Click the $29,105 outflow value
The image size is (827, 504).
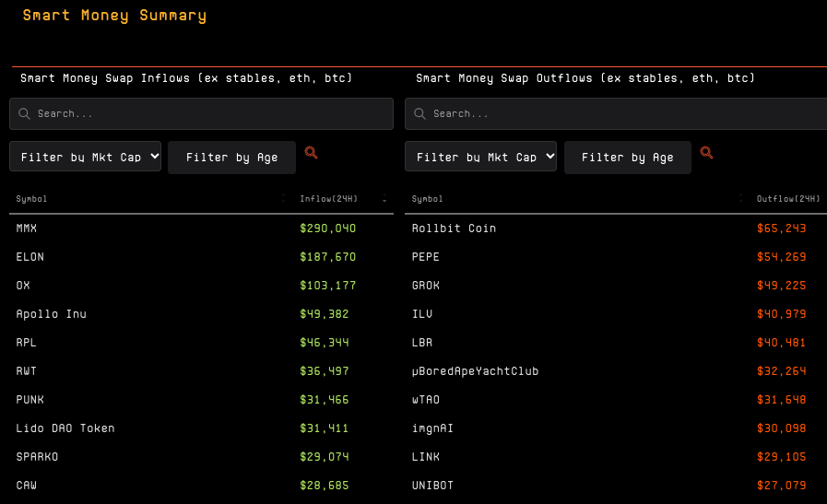click(781, 456)
